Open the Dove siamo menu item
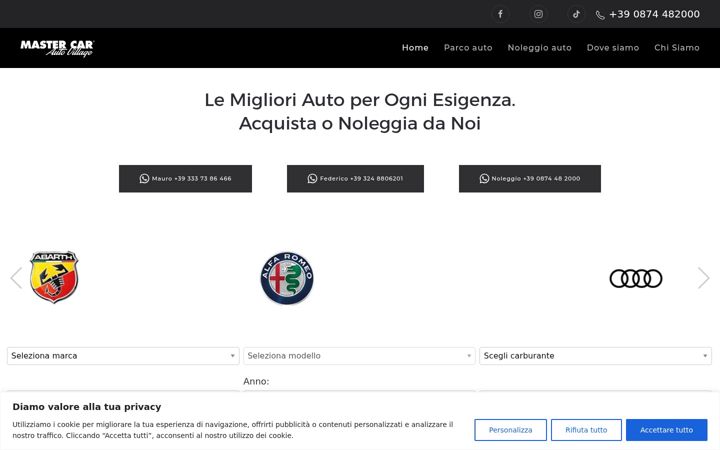The height and width of the screenshot is (450, 720). tap(613, 48)
